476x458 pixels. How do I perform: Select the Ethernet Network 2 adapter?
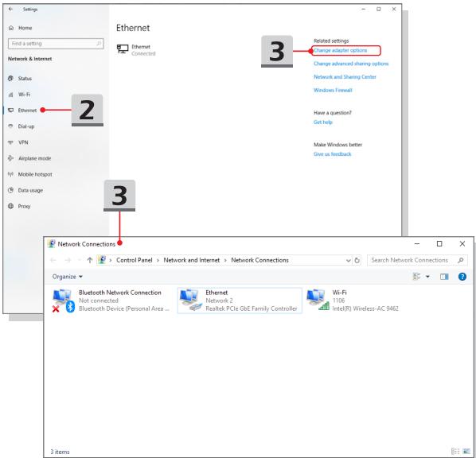pos(240,301)
